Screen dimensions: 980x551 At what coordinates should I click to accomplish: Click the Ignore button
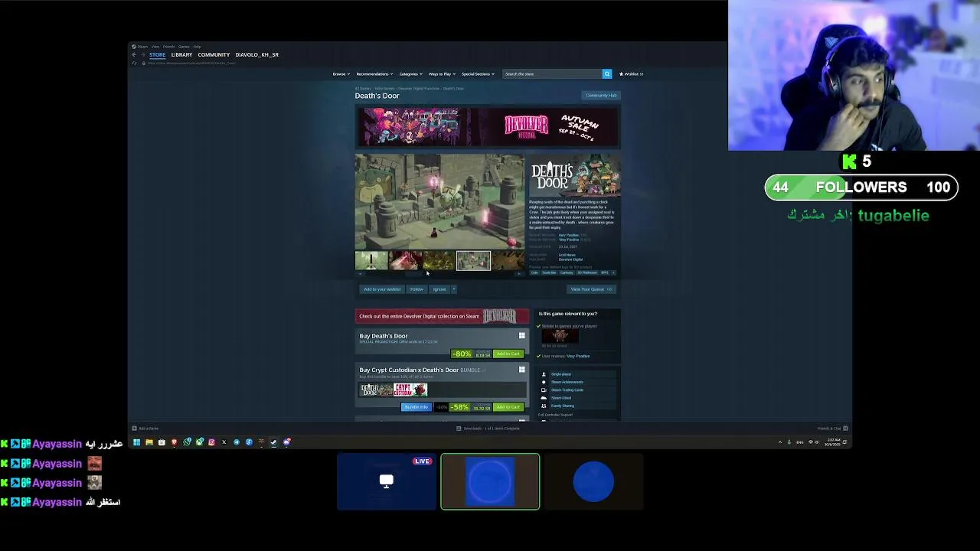(x=439, y=289)
